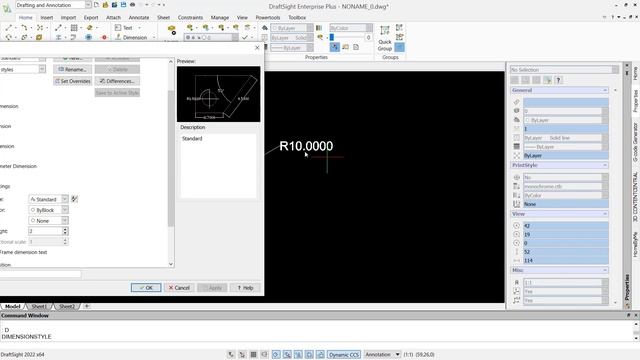This screenshot has height=360, width=640.
Task: Collapse the PrintStyle section in Properties panel
Action: pyautogui.click(x=605, y=165)
